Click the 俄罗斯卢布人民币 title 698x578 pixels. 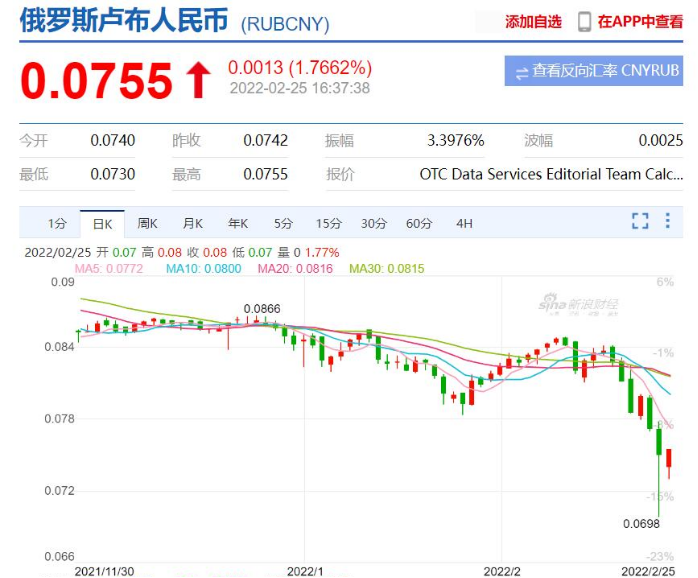pyautogui.click(x=124, y=20)
